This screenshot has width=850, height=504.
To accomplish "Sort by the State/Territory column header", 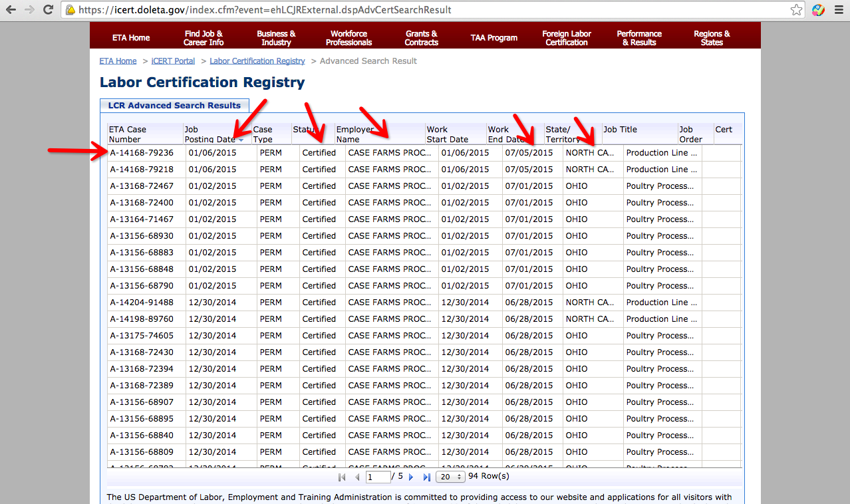I will point(573,134).
